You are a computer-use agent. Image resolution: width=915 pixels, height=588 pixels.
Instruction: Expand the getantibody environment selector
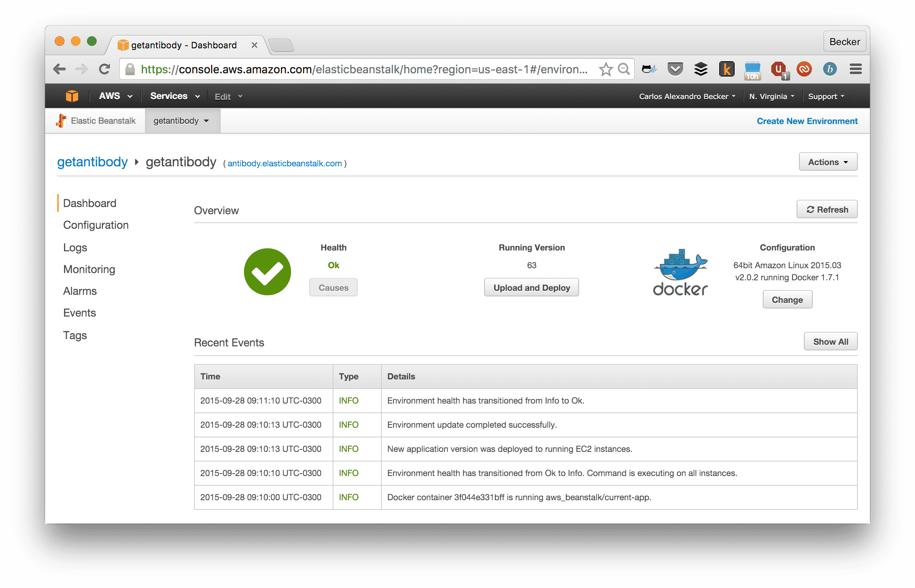pos(182,120)
